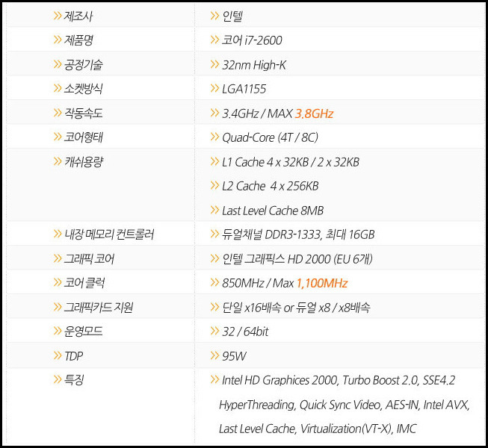Click the HyperThreading, Quick Sync Video line
This screenshot has width=488, height=448.
(x=345, y=405)
